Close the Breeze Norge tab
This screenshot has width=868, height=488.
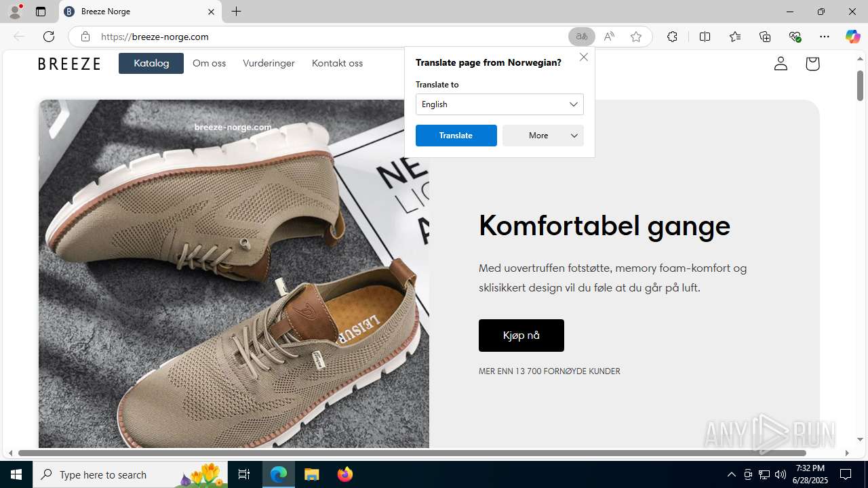click(211, 12)
